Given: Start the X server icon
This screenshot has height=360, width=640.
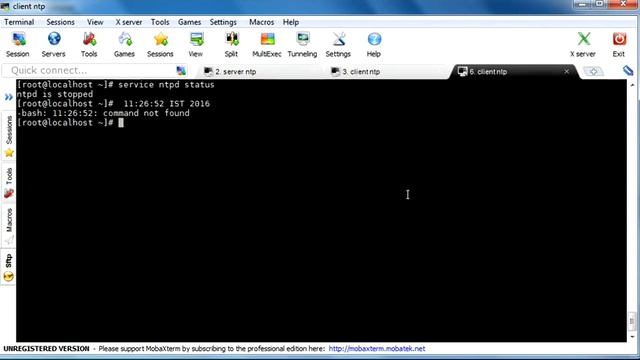Looking at the screenshot, I should coord(583,44).
